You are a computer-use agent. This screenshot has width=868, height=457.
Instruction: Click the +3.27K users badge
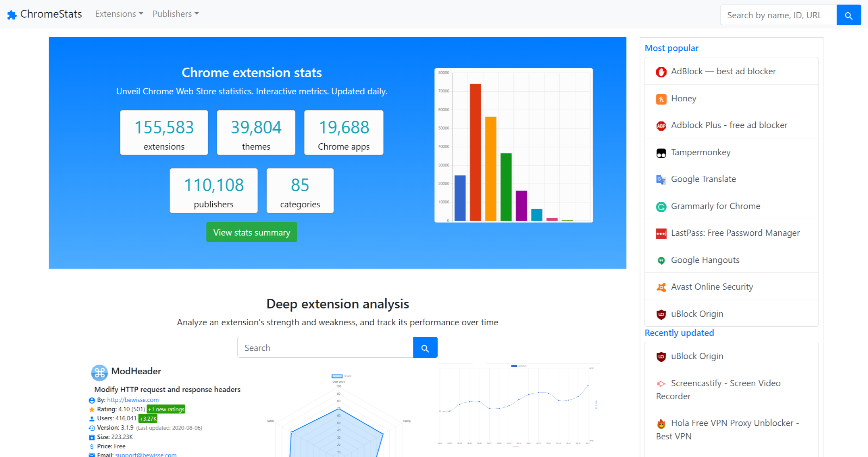(x=148, y=418)
